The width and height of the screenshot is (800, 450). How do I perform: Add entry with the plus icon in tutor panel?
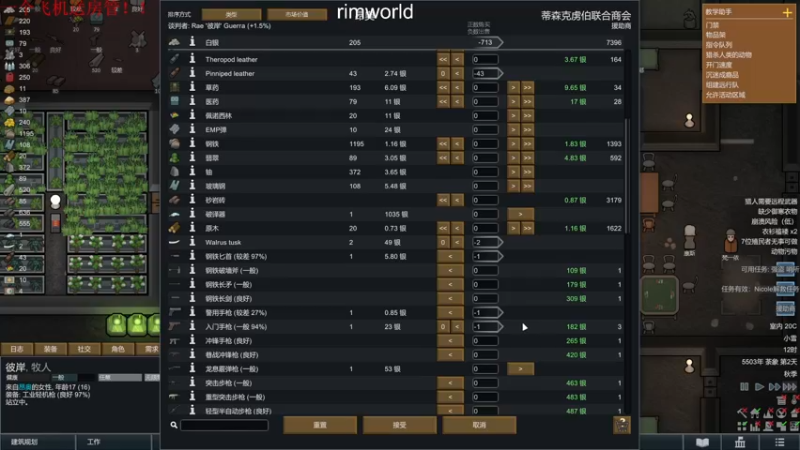pyautogui.click(x=787, y=13)
